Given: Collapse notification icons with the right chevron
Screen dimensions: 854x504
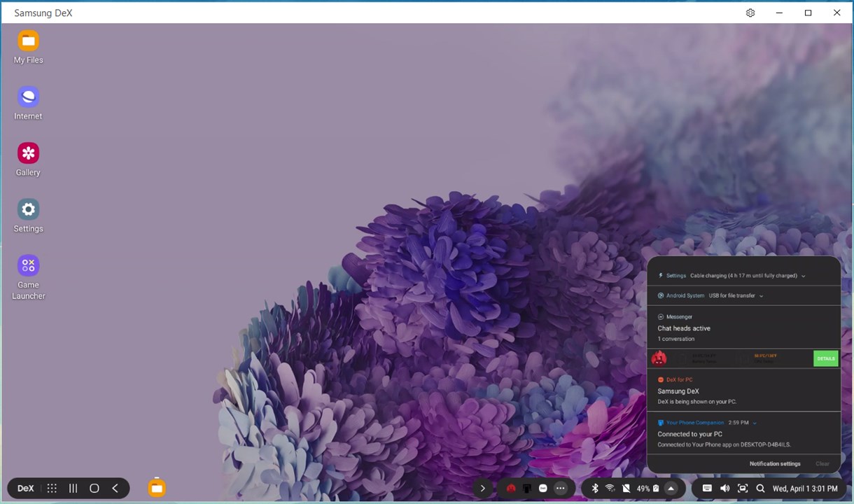Looking at the screenshot, I should [482, 489].
